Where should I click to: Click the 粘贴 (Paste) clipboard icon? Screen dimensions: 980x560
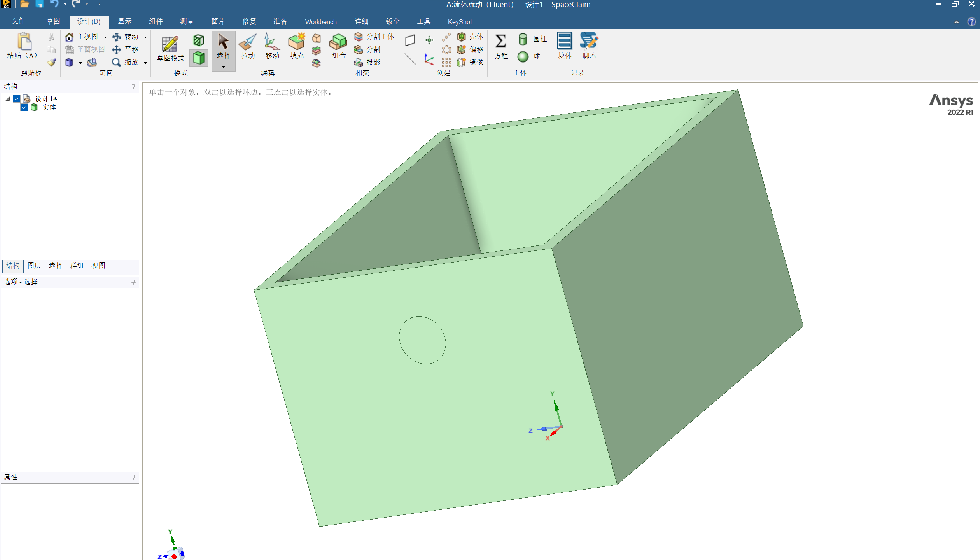click(x=24, y=42)
